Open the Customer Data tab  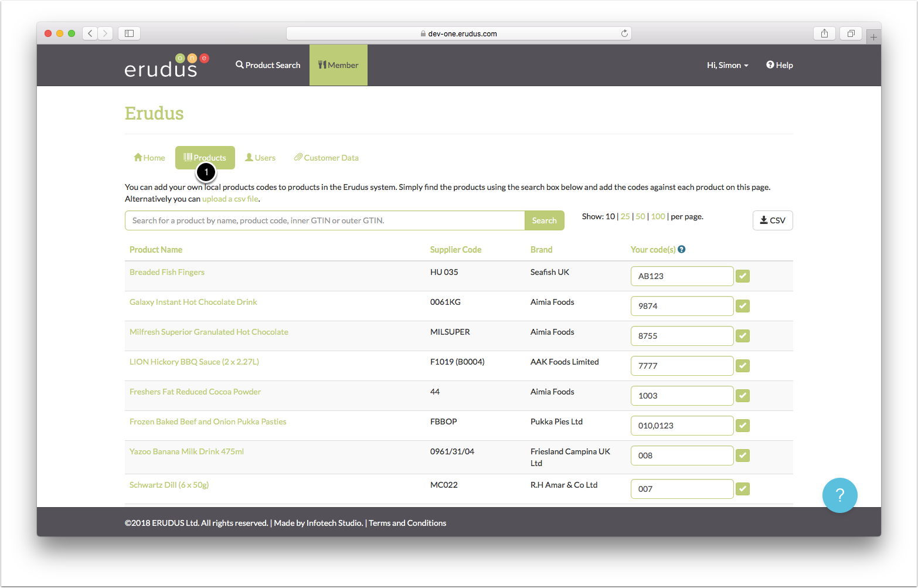point(327,158)
